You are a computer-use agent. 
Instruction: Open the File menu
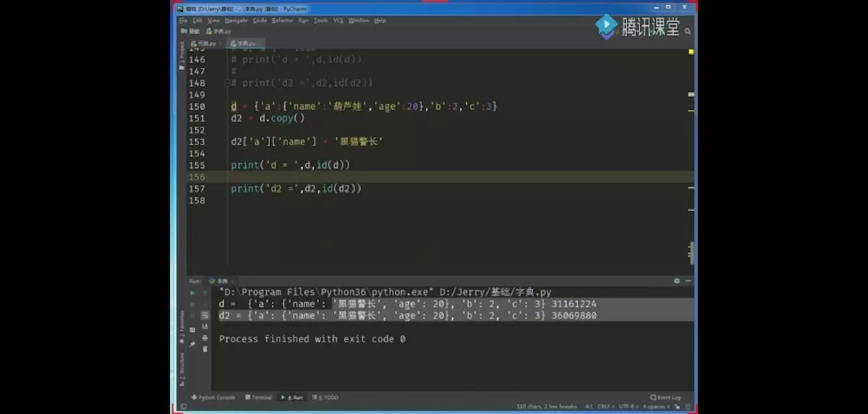coord(183,20)
